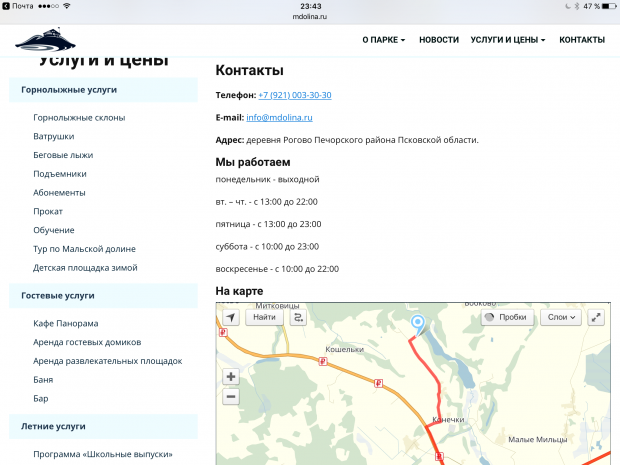Toggle the Пробки traffic layer on map
The image size is (620, 465).
click(505, 317)
